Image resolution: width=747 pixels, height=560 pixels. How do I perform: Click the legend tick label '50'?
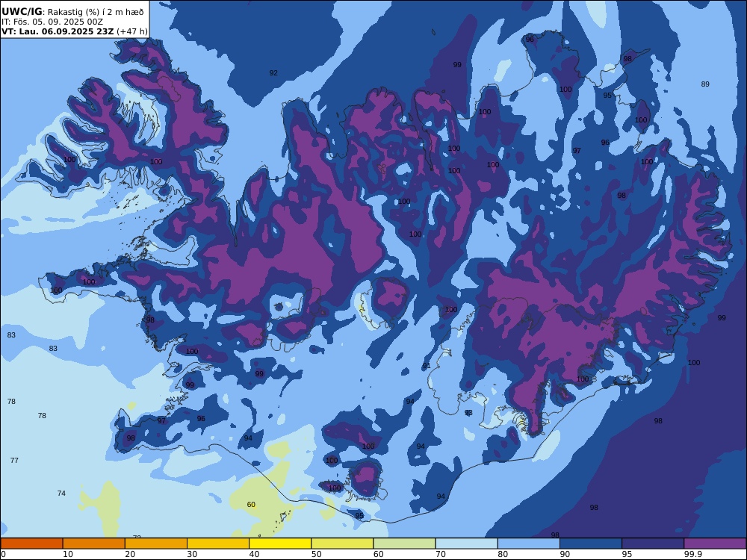tap(316, 554)
